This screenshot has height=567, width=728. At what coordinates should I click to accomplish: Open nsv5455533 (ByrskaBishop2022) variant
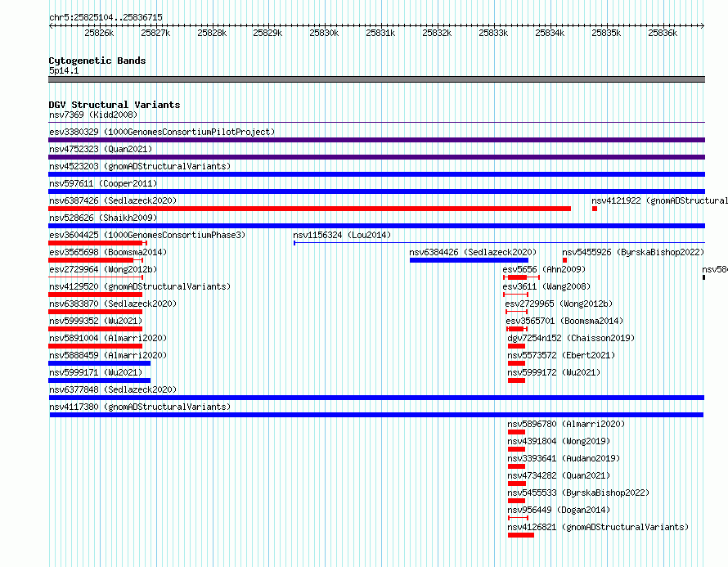(578, 493)
